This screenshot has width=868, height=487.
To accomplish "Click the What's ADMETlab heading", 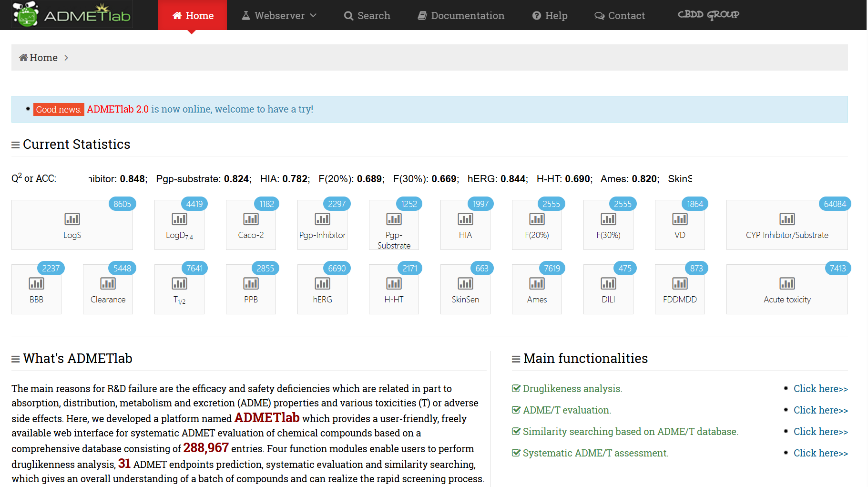I will point(78,358).
